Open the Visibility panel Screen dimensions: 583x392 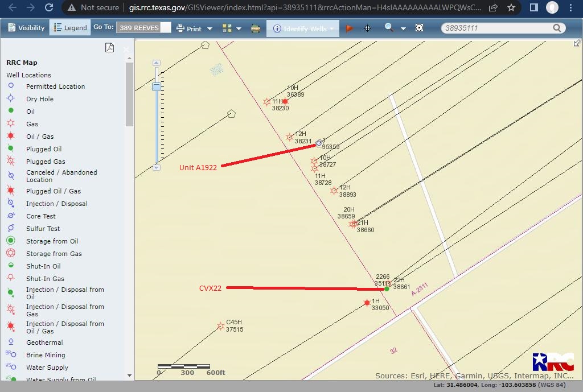26,28
